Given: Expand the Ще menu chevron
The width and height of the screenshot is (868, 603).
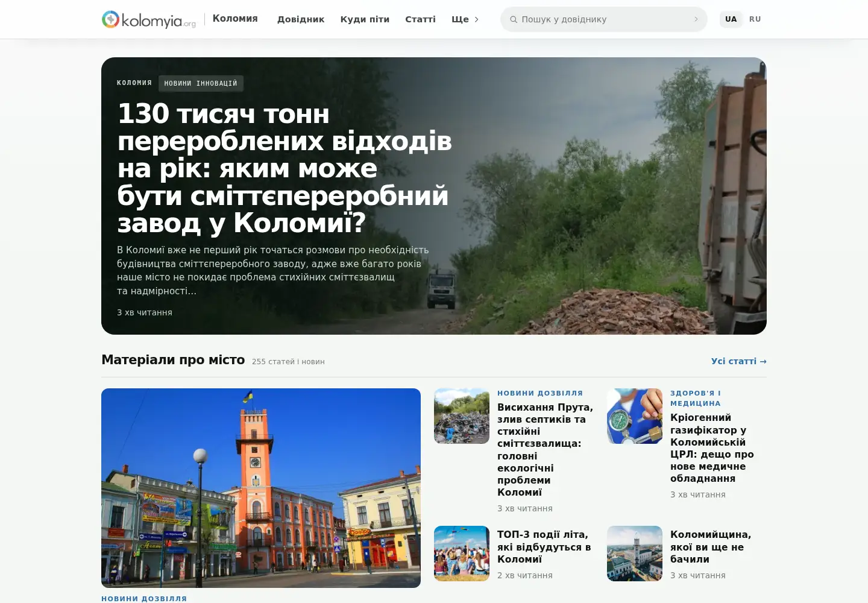Looking at the screenshot, I should pyautogui.click(x=477, y=19).
